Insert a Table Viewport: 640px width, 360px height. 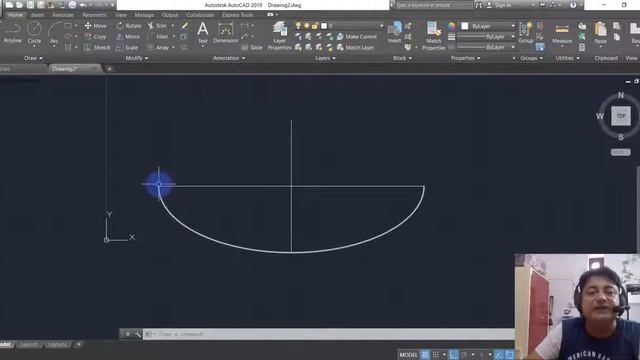click(252, 48)
